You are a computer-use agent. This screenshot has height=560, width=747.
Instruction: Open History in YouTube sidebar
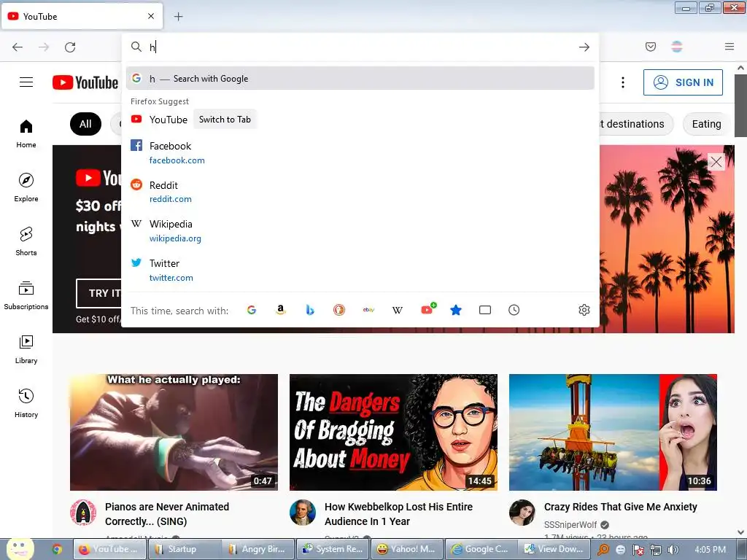click(x=26, y=402)
